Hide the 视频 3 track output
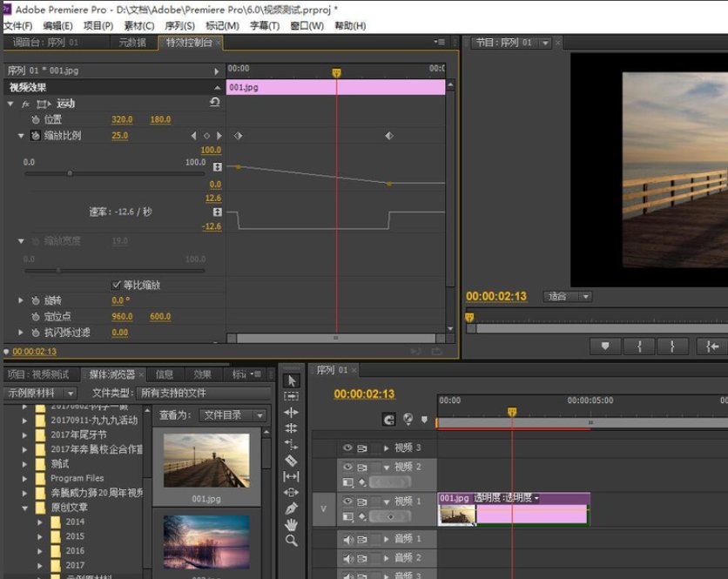The width and height of the screenshot is (728, 579). (x=347, y=448)
